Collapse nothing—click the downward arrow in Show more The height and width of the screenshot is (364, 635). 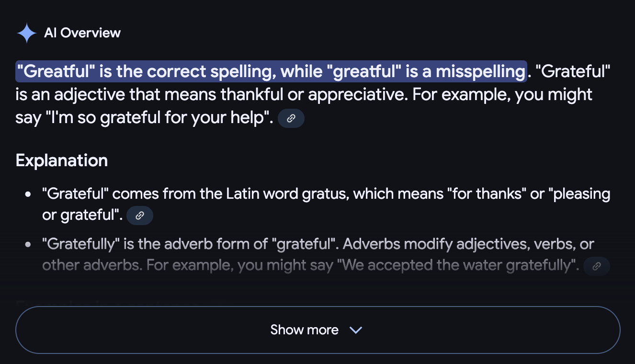pyautogui.click(x=355, y=330)
